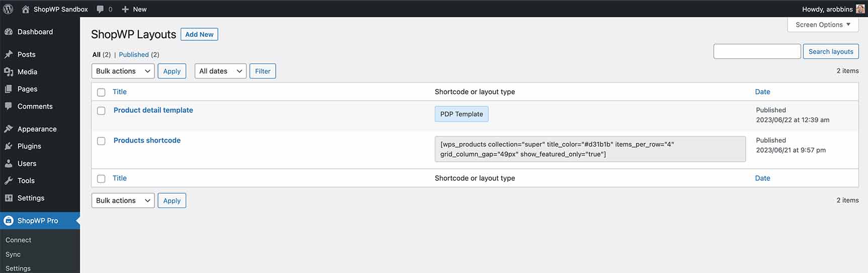The image size is (868, 273).
Task: Open the All dates dropdown
Action: click(x=220, y=71)
